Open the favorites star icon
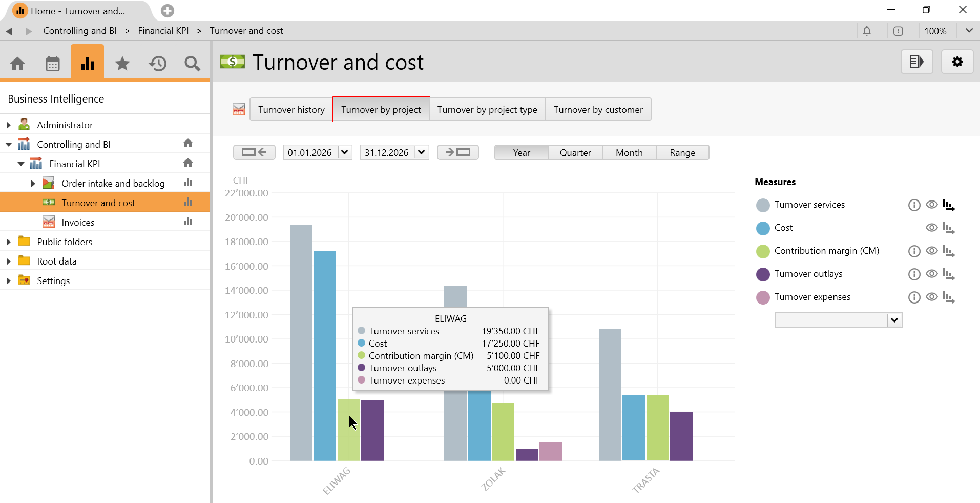 click(122, 64)
